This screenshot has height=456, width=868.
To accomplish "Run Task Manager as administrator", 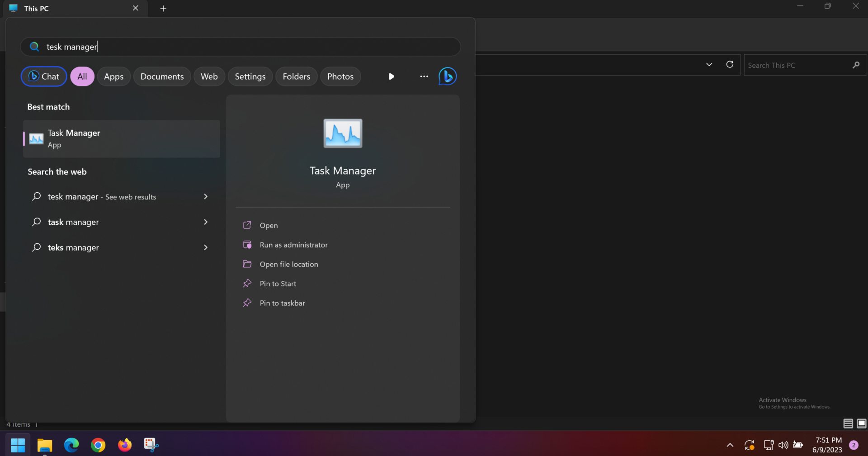I will tap(293, 245).
